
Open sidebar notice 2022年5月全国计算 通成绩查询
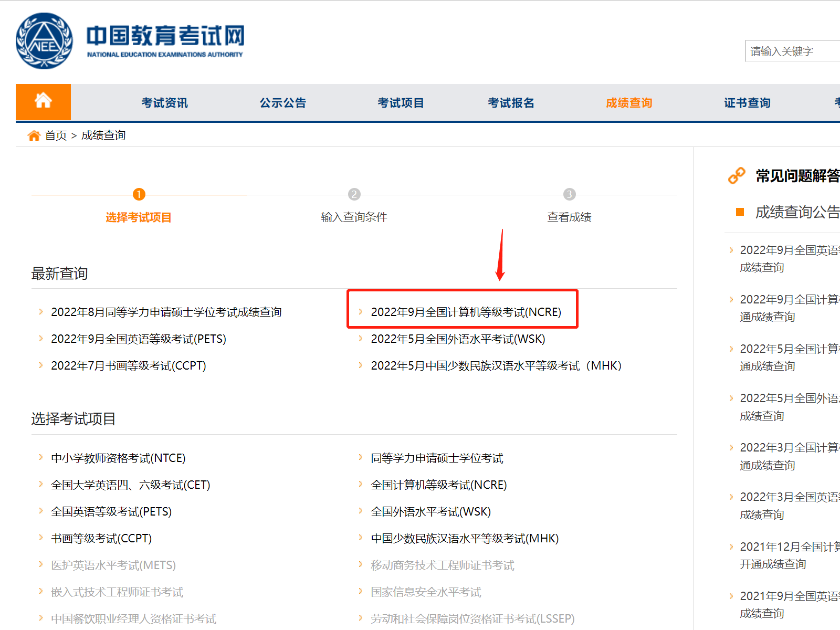[x=790, y=358]
